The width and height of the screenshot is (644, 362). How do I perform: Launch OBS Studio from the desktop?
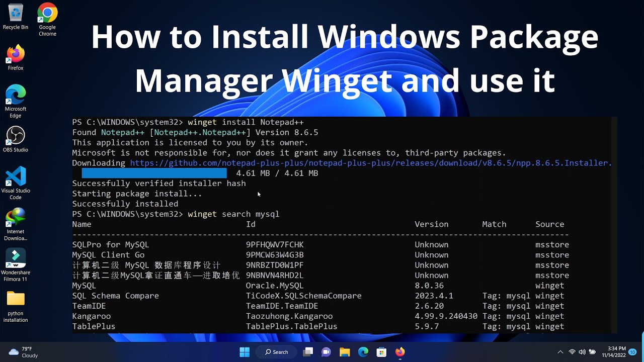[16, 139]
